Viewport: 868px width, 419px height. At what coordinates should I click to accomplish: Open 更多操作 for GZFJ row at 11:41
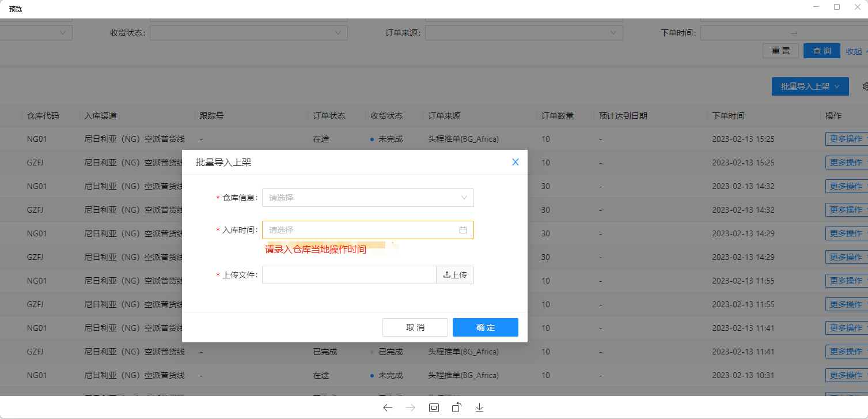846,352
